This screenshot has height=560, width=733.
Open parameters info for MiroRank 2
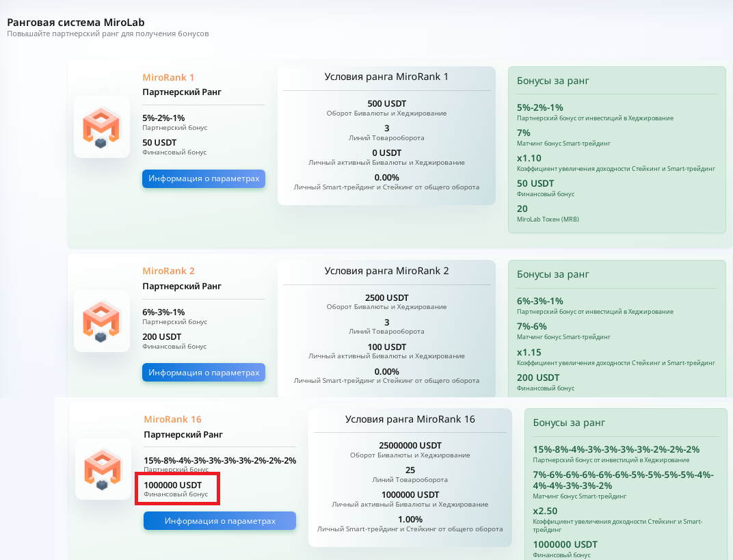coord(204,373)
